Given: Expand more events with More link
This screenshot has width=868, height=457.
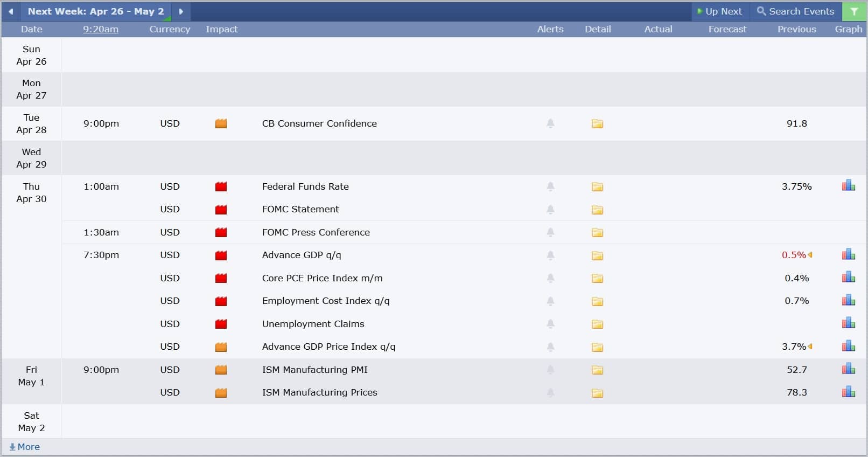Looking at the screenshot, I should 25,447.
